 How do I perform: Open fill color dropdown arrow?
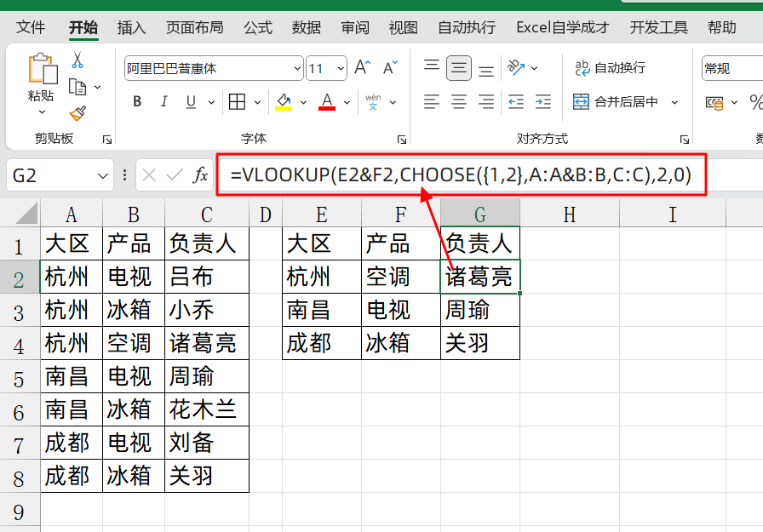(x=304, y=103)
